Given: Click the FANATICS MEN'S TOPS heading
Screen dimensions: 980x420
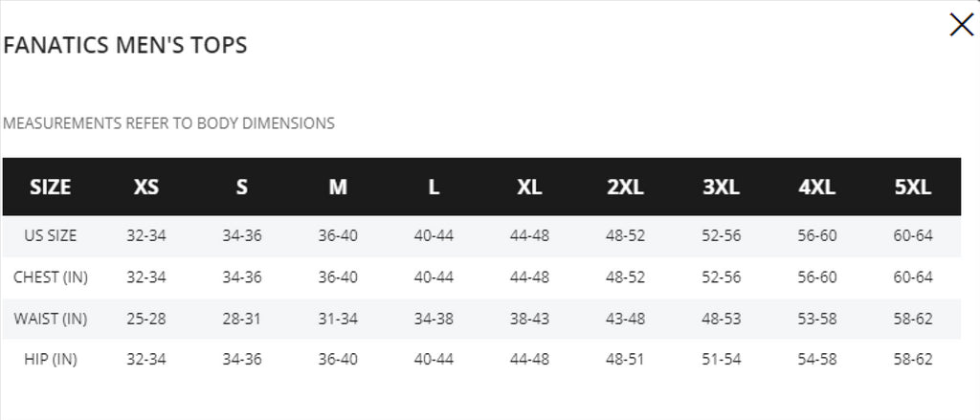Looking at the screenshot, I should pos(125,46).
